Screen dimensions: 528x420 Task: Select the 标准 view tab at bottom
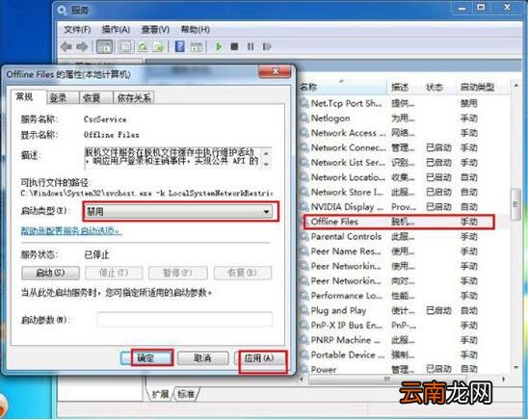(186, 394)
